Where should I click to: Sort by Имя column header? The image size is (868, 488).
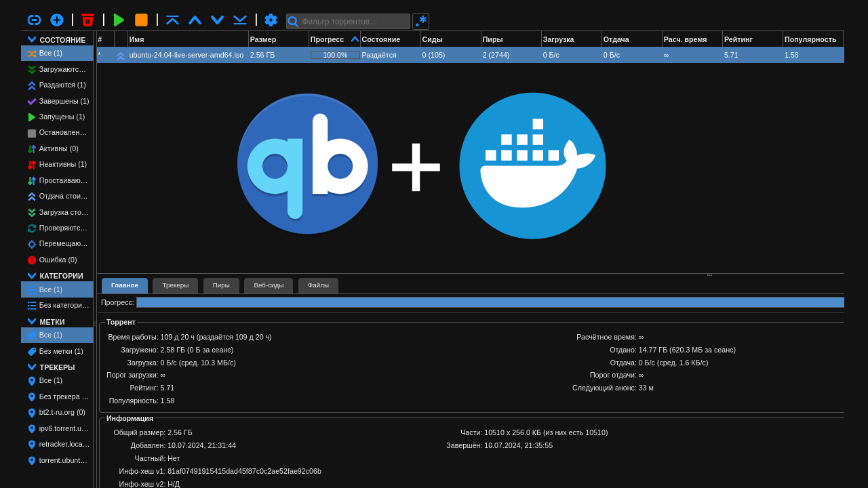click(x=188, y=39)
